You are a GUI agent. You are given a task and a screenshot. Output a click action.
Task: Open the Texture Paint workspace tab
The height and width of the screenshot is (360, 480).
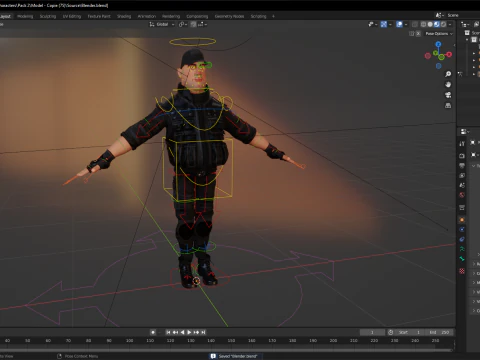(99, 16)
